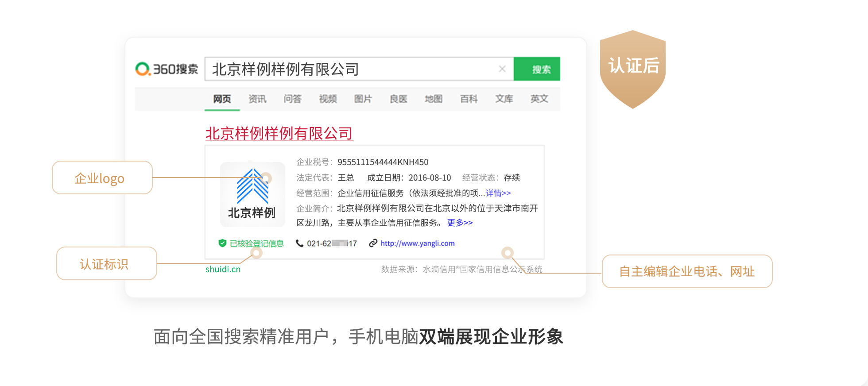
Task: Click the phone handset icon
Action: [300, 243]
